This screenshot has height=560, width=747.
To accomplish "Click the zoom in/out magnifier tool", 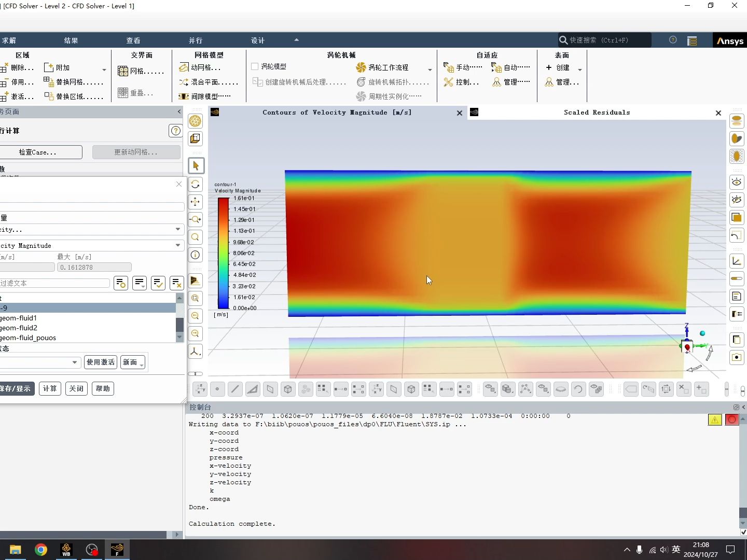I will [x=196, y=219].
